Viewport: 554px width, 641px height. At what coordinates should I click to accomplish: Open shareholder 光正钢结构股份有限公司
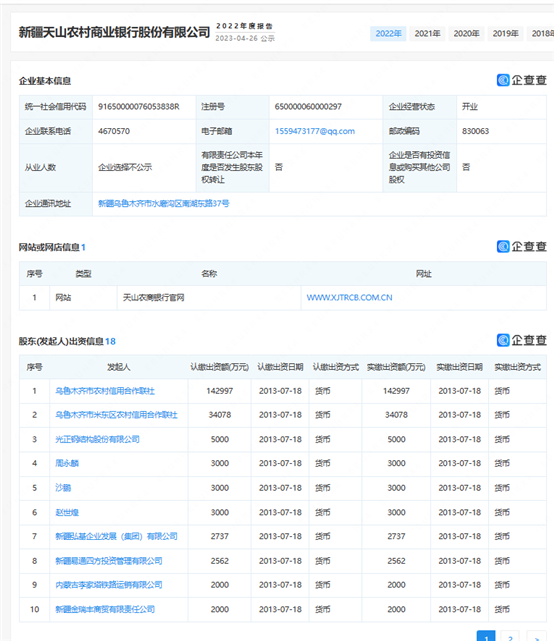(x=97, y=439)
